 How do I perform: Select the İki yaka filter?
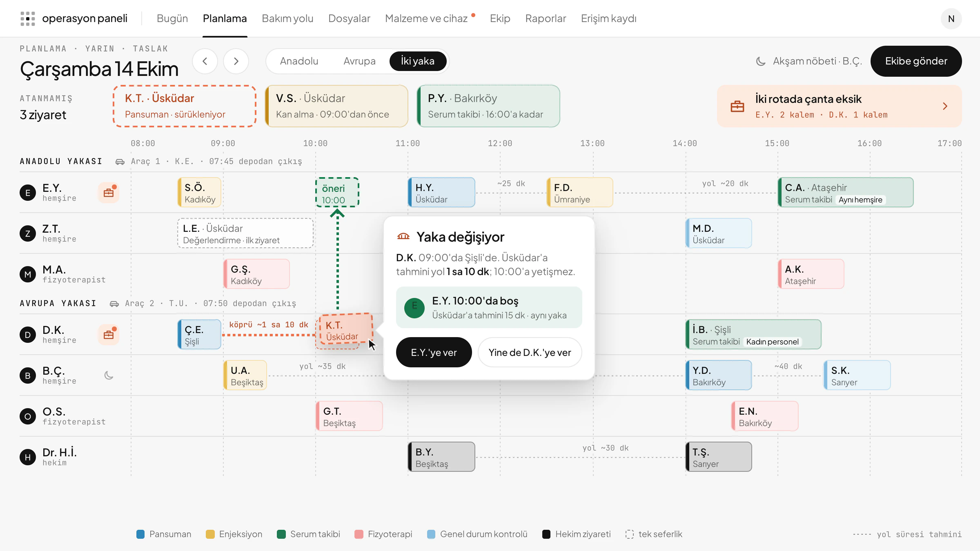point(418,61)
